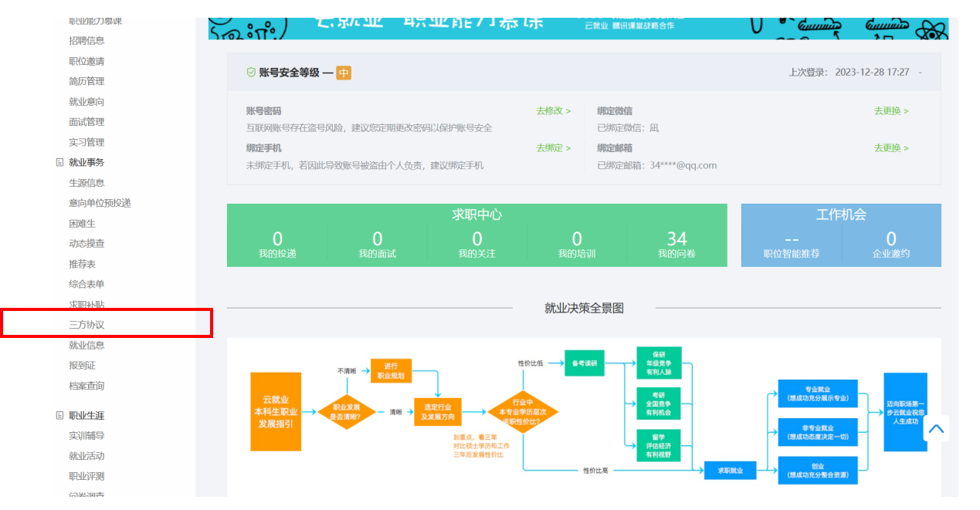Open 三方协议 in the sidebar
This screenshot has width=980, height=510.
tap(86, 325)
